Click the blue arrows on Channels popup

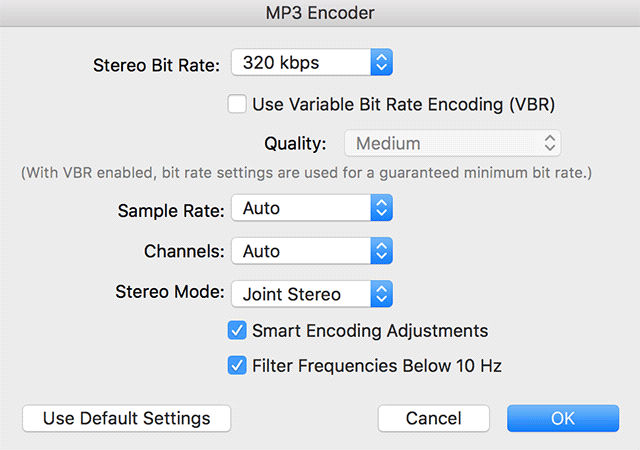tap(381, 251)
